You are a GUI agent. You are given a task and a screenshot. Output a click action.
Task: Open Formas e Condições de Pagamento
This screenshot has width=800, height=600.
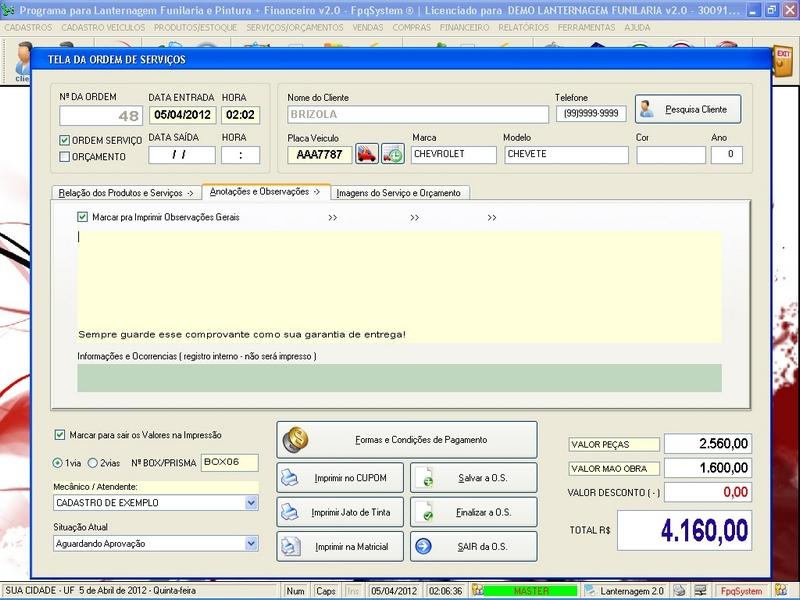coord(406,439)
